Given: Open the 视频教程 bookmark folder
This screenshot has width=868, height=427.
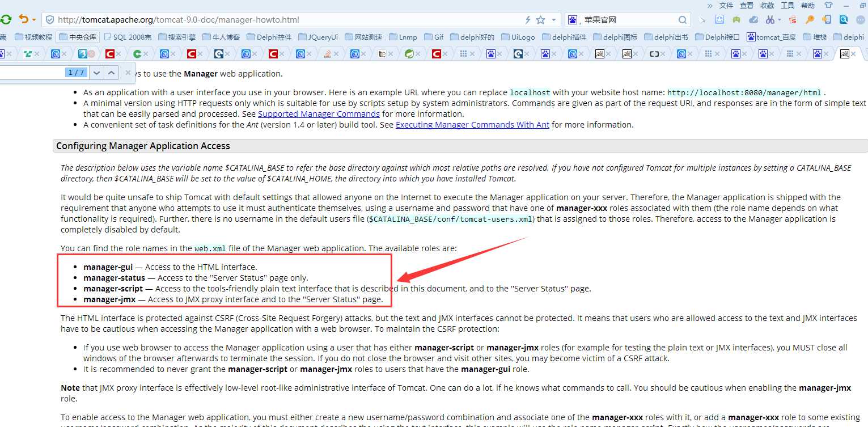Looking at the screenshot, I should [x=34, y=37].
